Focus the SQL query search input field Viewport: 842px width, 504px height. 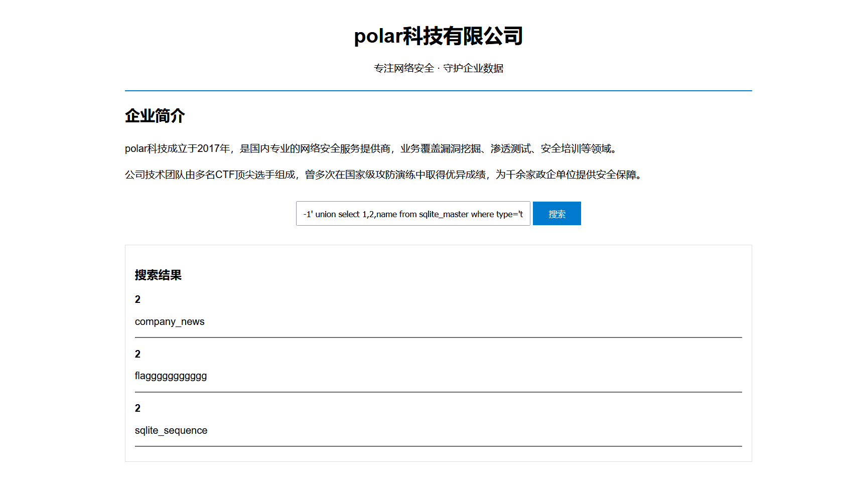click(413, 214)
